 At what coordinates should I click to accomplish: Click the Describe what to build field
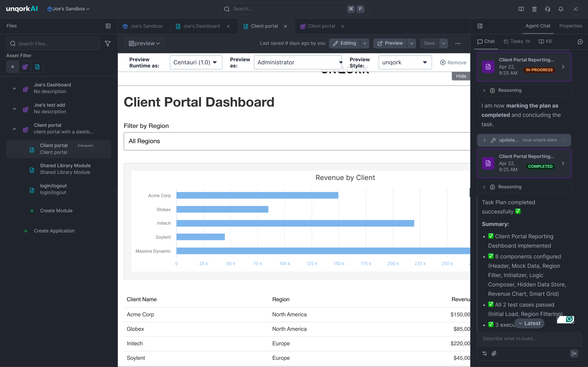tap(529, 339)
